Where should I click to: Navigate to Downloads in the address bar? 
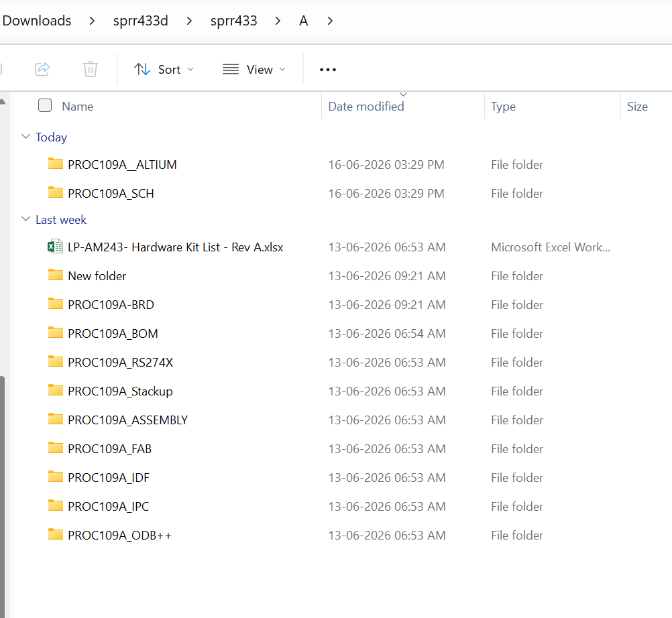pyautogui.click(x=37, y=21)
